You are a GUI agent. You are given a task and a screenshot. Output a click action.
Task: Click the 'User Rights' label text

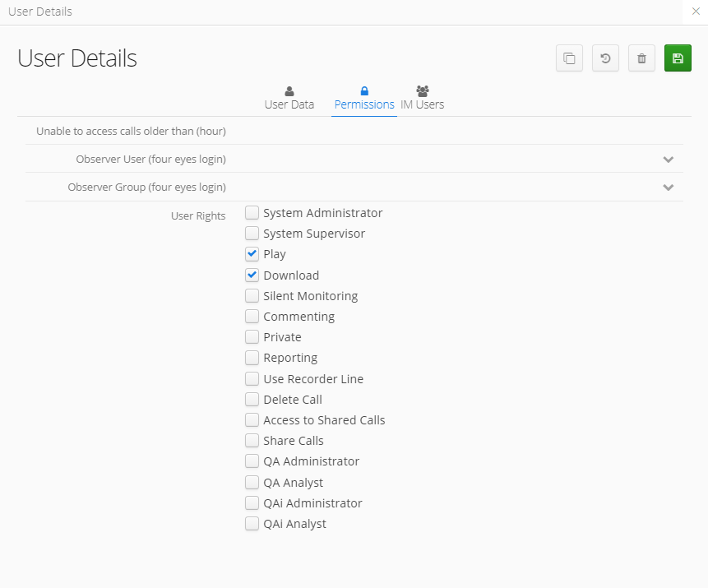[198, 215]
